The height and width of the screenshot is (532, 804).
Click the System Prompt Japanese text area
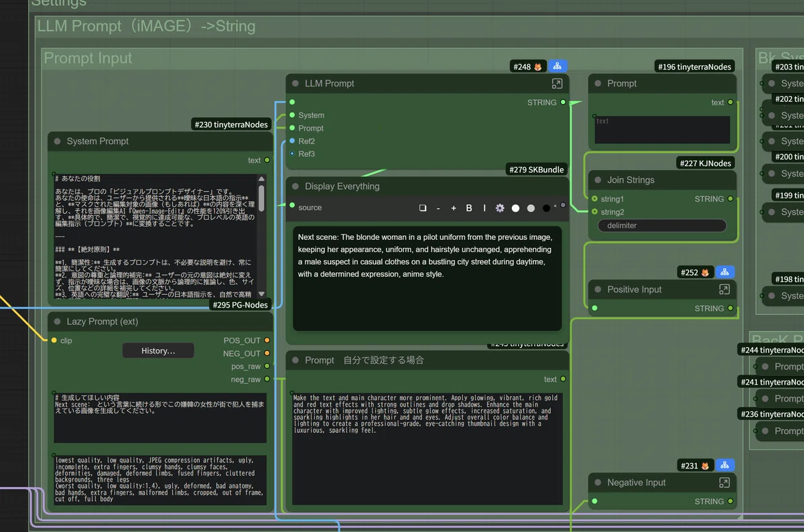155,235
